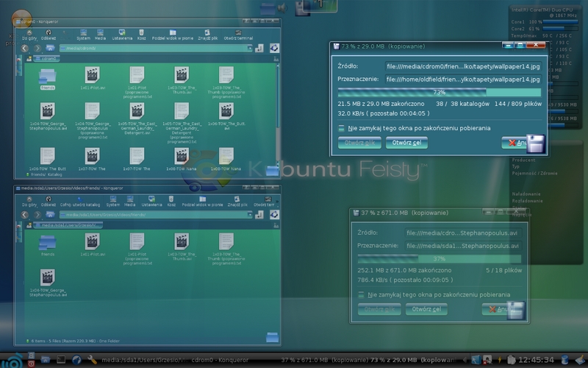
Task: Open the cdrom0 location bar history dropdown
Action: pos(250,48)
